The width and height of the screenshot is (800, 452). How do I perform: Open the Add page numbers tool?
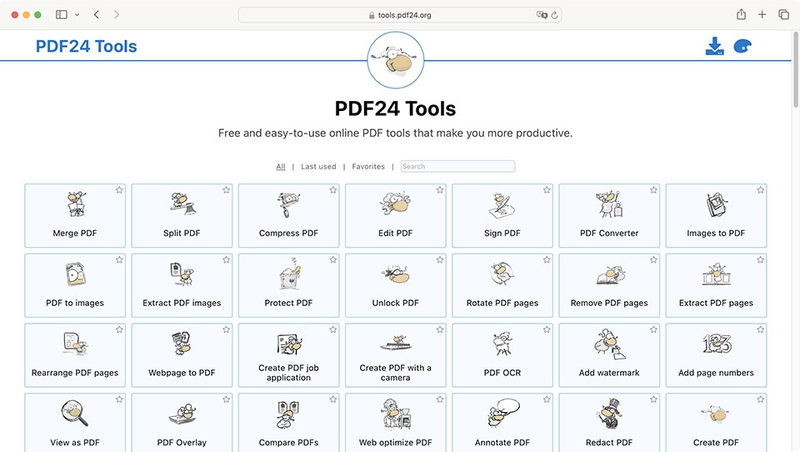(716, 356)
